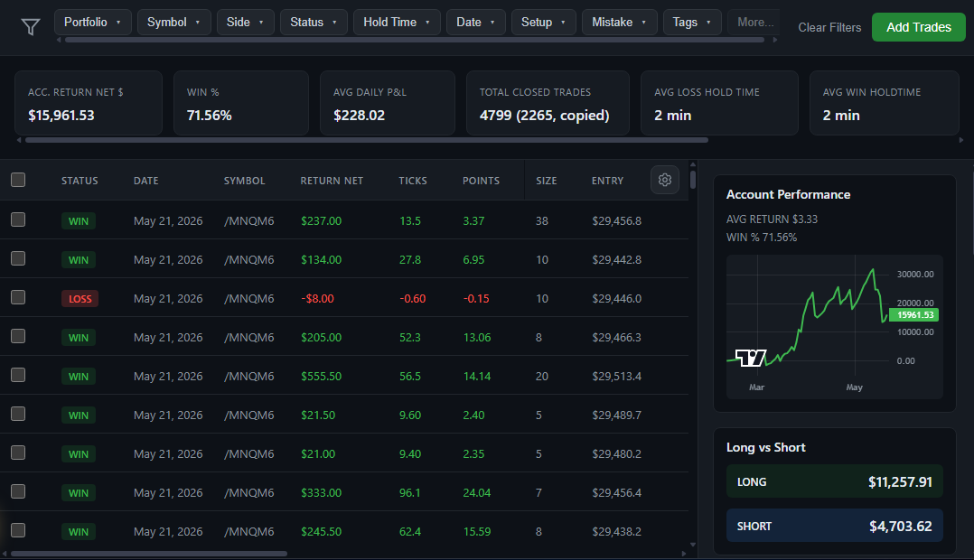
Task: Sort by the STATUS column header
Action: 80,181
